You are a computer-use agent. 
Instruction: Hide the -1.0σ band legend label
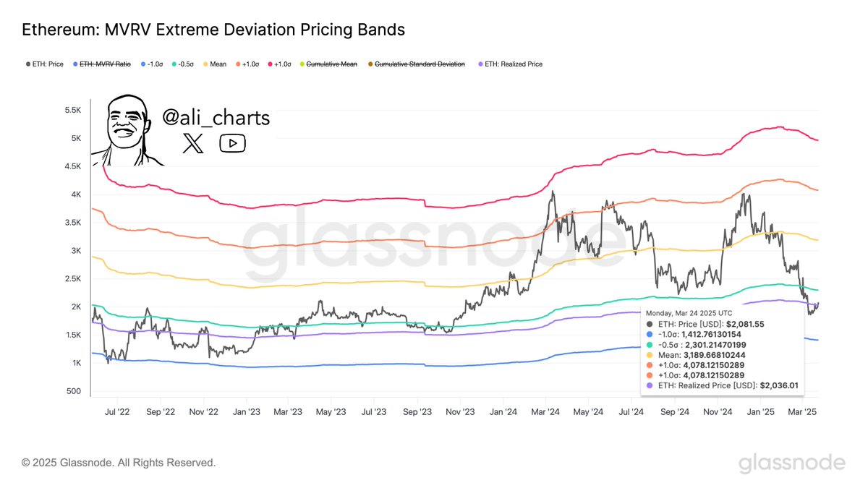pyautogui.click(x=155, y=64)
